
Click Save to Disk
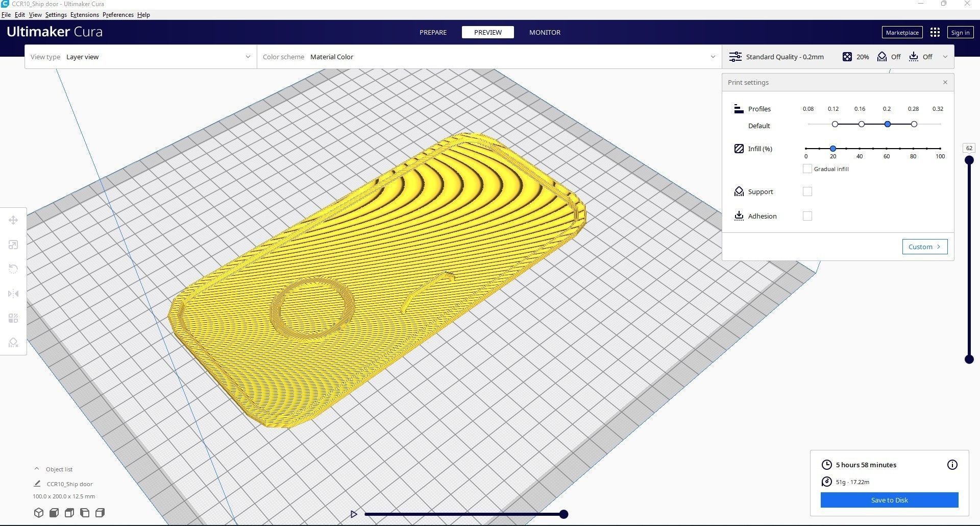click(889, 500)
